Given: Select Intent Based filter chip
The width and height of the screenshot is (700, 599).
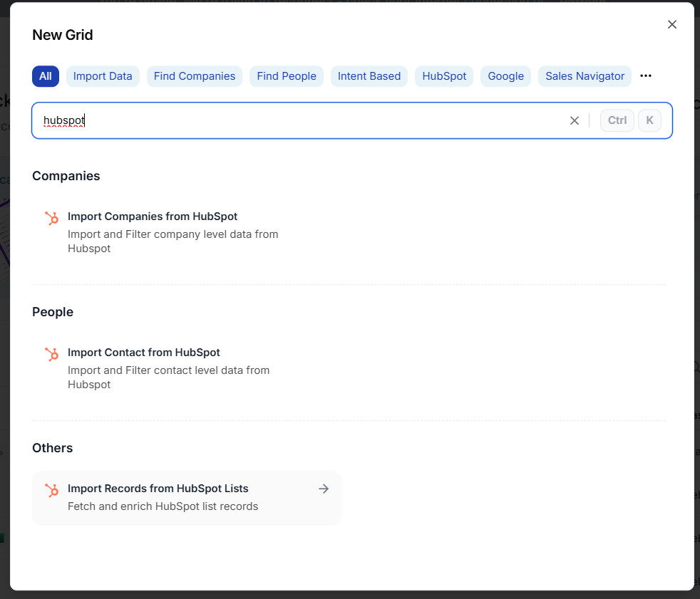Looking at the screenshot, I should tap(369, 76).
